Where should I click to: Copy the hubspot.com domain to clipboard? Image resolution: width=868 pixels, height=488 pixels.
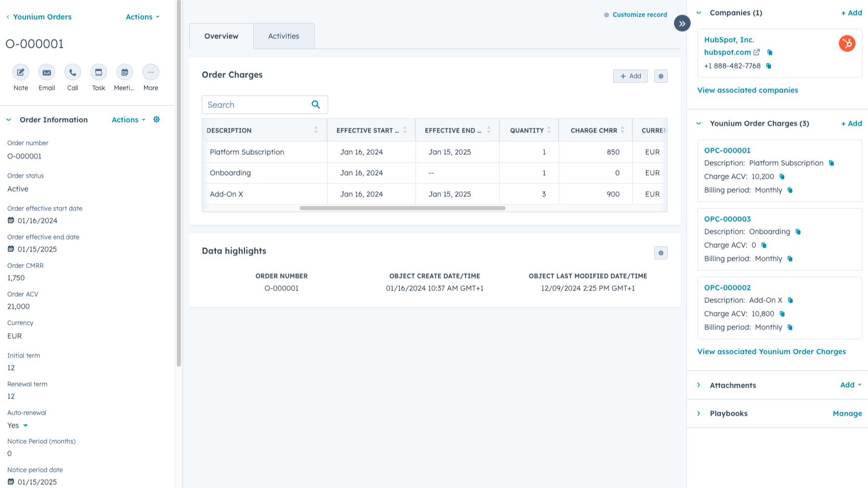click(770, 52)
